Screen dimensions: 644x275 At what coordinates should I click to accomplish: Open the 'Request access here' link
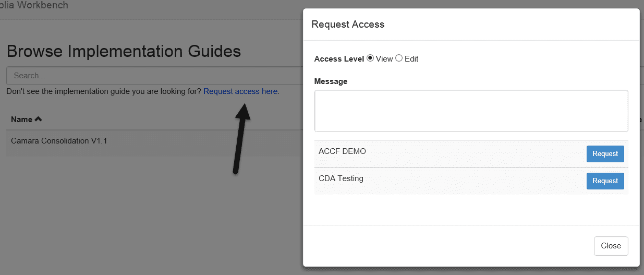[x=241, y=91]
